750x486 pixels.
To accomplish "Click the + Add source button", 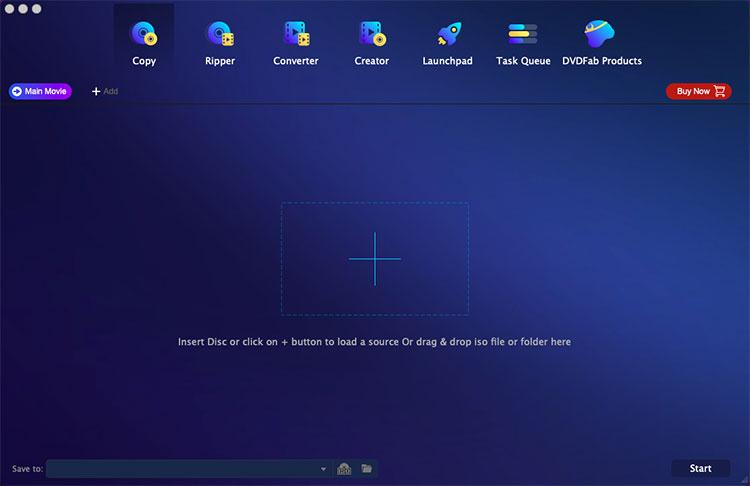I will pyautogui.click(x=105, y=91).
